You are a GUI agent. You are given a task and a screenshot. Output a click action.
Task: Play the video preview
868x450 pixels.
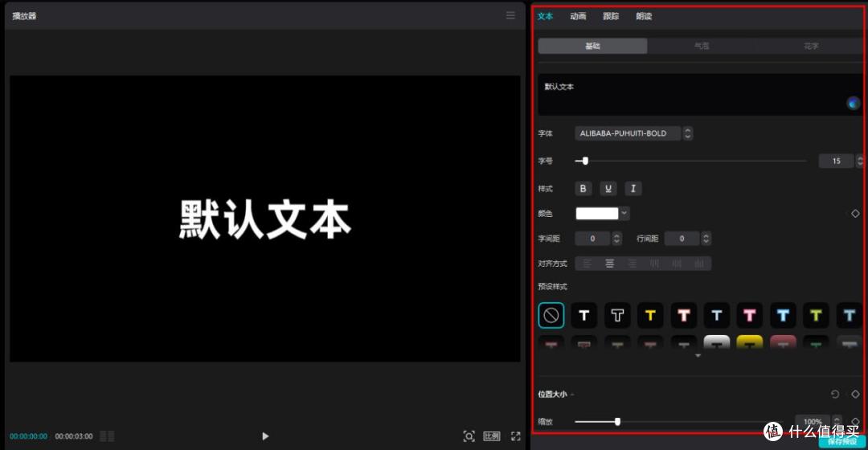point(265,436)
